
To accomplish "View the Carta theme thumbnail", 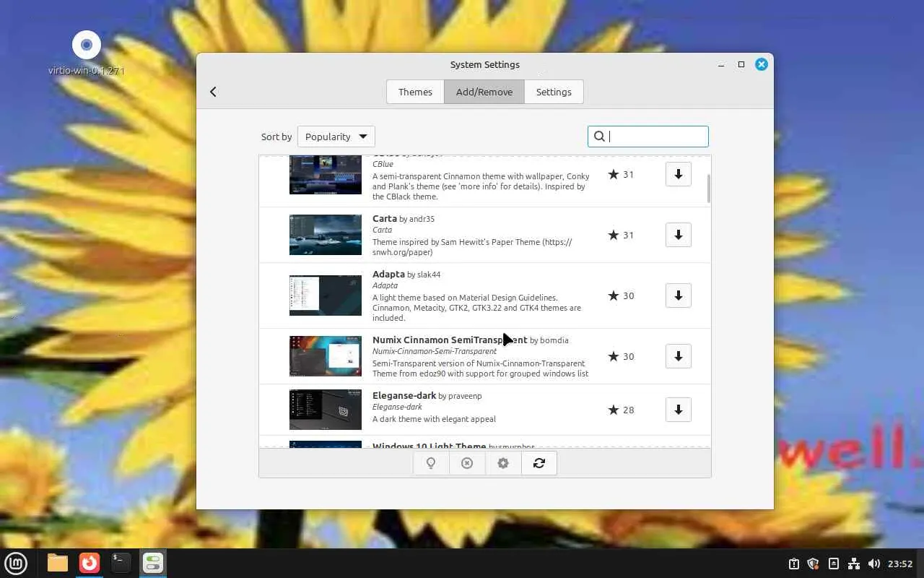I will tap(326, 235).
